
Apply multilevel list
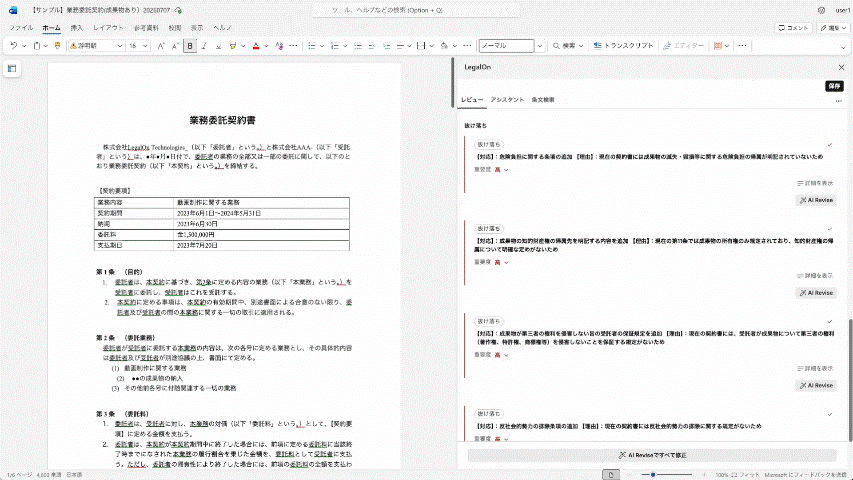pyautogui.click(x=358, y=46)
